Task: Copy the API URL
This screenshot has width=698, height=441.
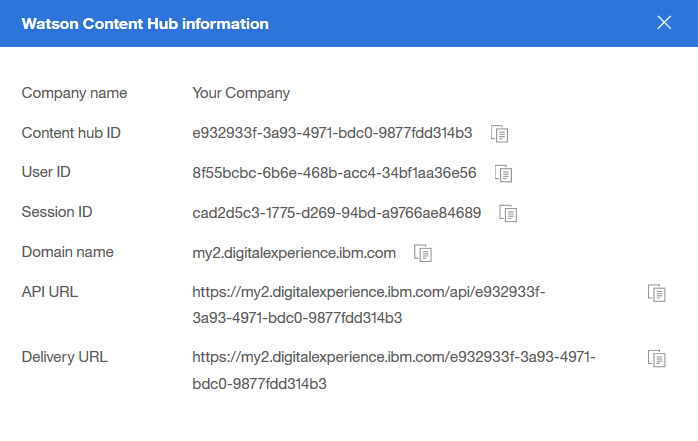Action: 657,293
